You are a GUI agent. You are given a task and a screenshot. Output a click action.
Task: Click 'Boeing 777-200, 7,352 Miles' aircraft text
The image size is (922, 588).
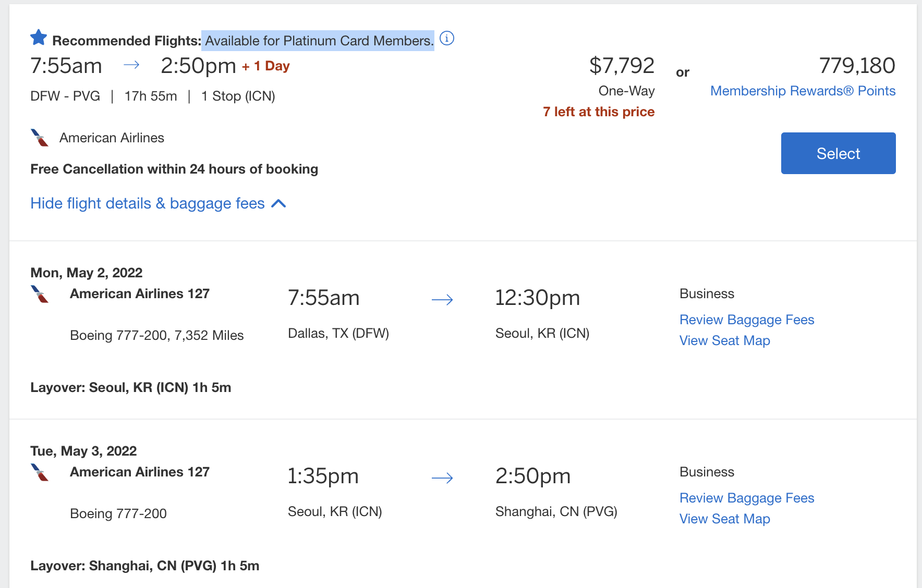(157, 335)
